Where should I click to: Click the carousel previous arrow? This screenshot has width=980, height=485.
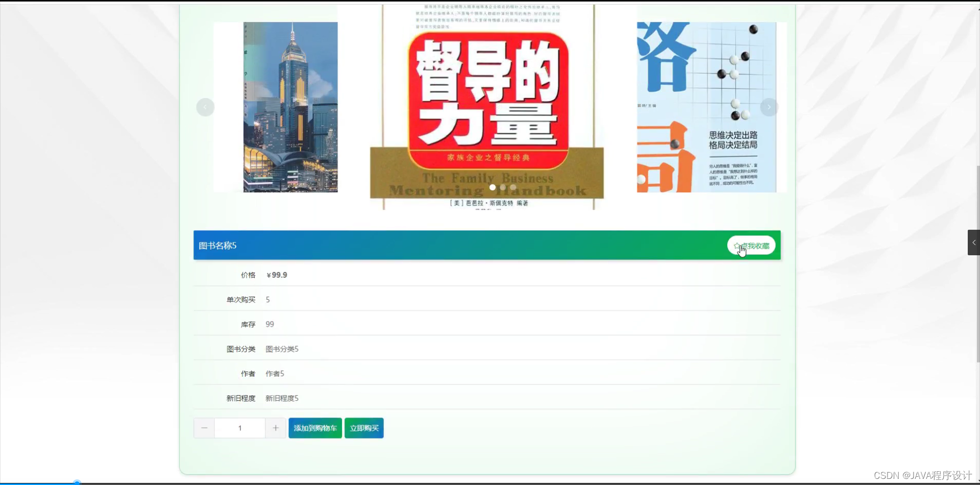[x=205, y=107]
